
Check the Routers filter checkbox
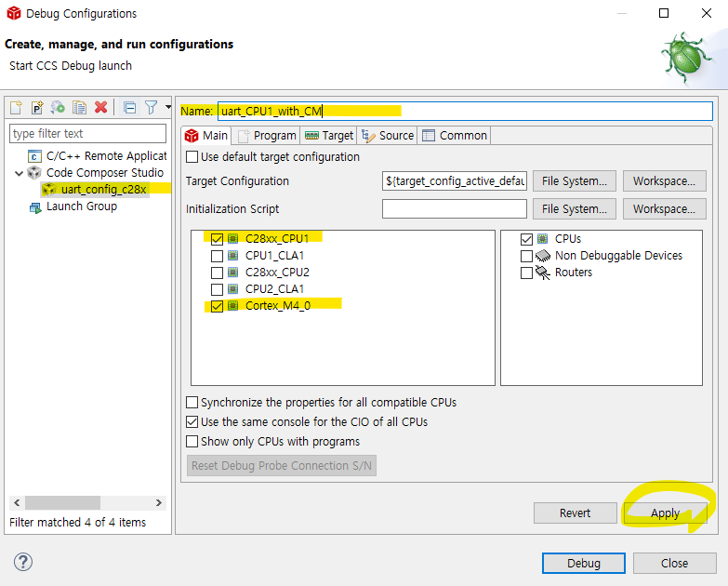pyautogui.click(x=526, y=273)
